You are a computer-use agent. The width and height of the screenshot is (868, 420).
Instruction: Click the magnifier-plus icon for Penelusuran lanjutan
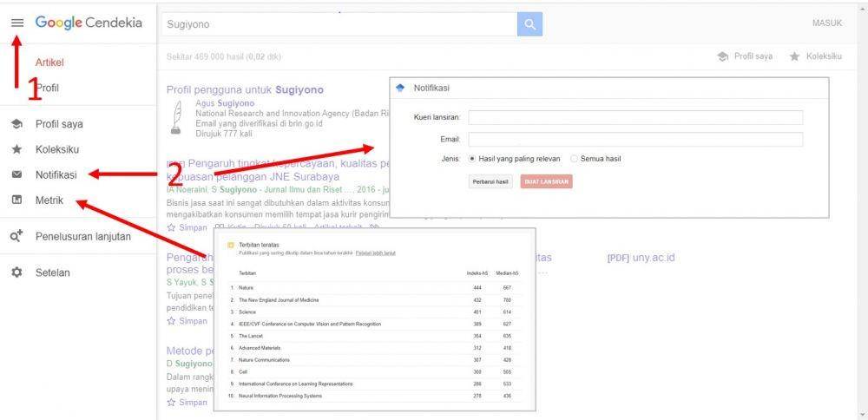coord(17,236)
